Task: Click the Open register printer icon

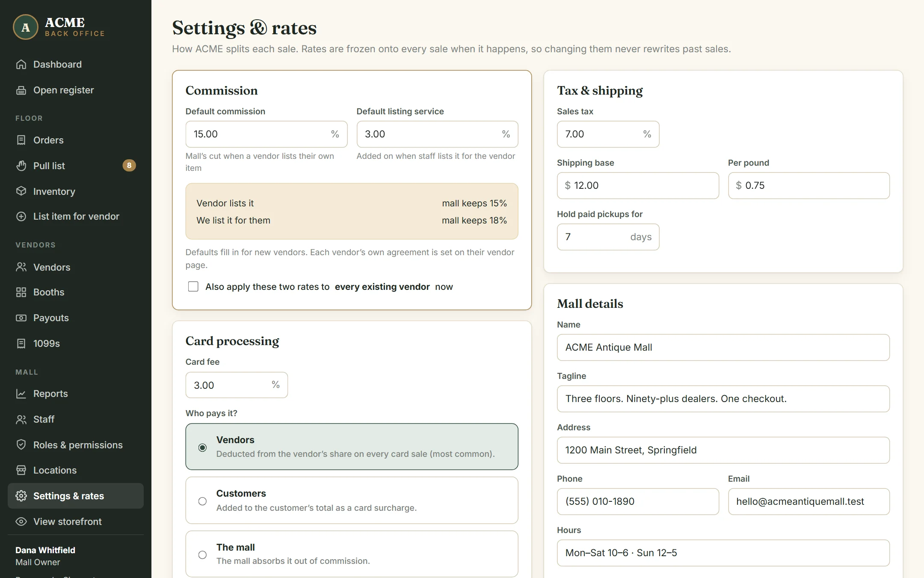Action: [21, 90]
